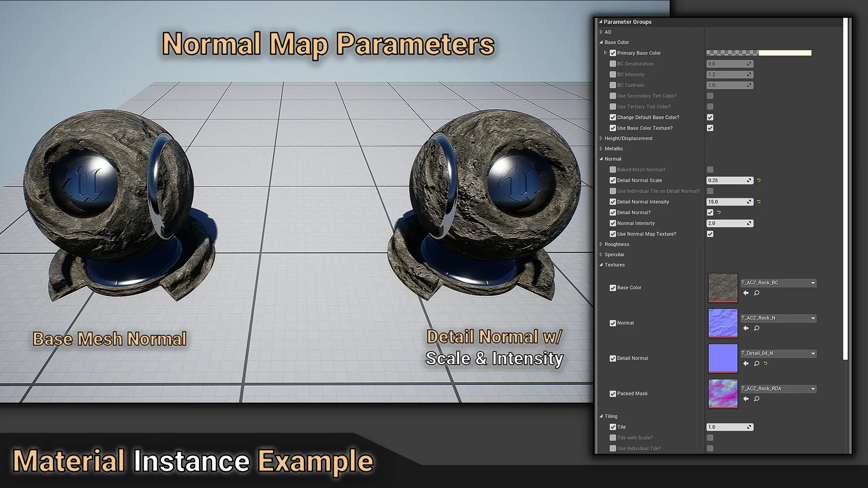
Task: Browse to T_ACZ_Rock_BC with magnifier icon
Action: point(756,293)
